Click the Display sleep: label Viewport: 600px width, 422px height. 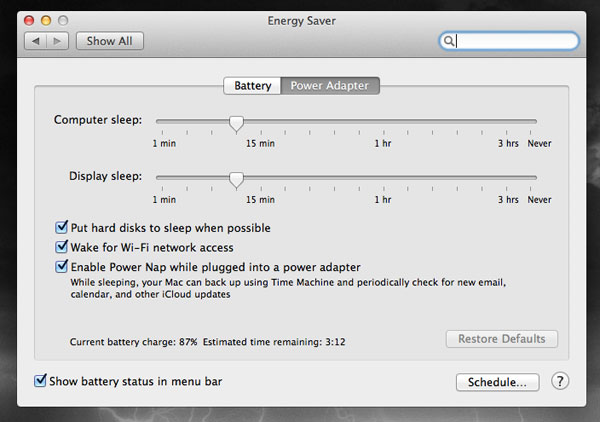[x=106, y=176]
